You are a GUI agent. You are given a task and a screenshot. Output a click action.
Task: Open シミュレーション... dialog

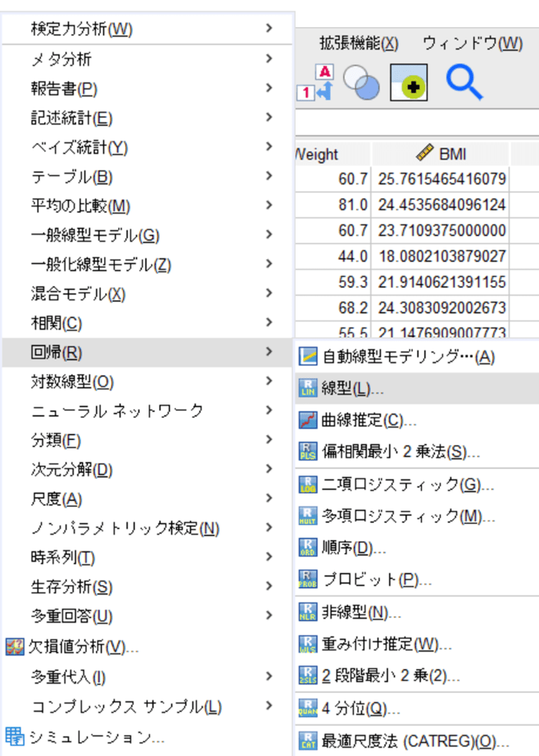point(148,737)
